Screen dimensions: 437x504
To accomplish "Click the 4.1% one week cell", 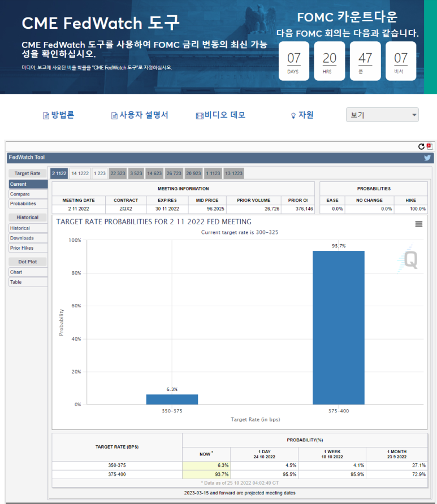I will pyautogui.click(x=332, y=466).
